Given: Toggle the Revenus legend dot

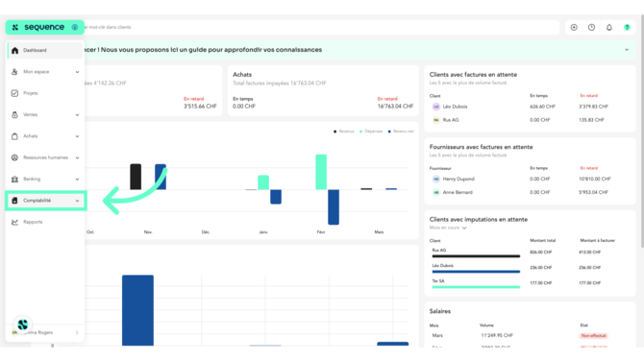Looking at the screenshot, I should click(x=335, y=132).
